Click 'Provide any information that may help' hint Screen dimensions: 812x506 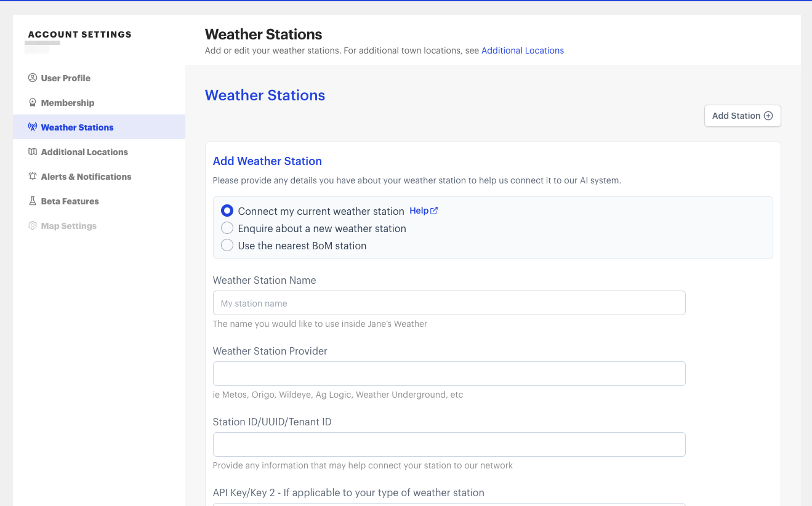tap(363, 465)
